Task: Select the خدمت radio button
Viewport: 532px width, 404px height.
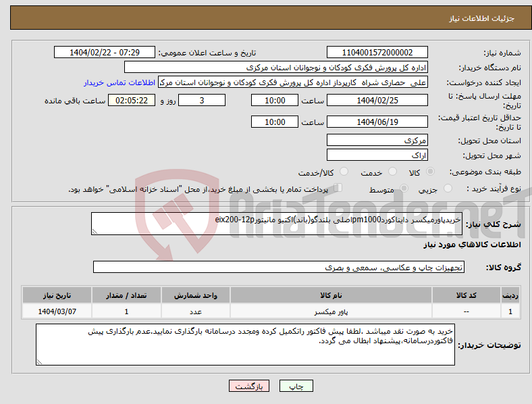Action: coord(392,172)
